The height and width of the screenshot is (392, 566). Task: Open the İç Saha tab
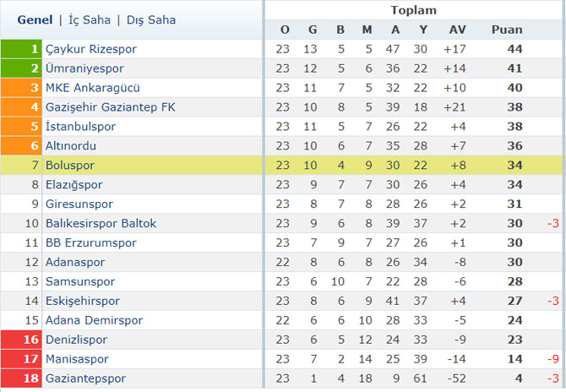90,19
